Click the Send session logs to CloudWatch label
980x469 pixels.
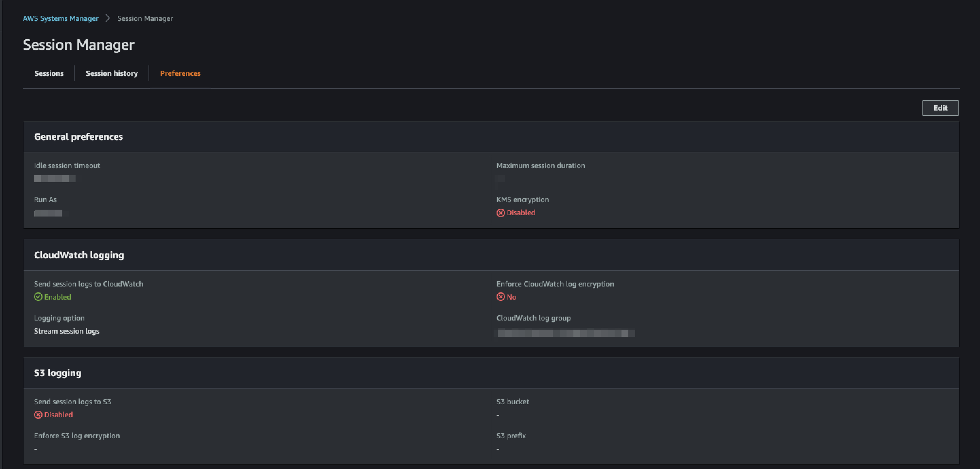[x=89, y=284]
